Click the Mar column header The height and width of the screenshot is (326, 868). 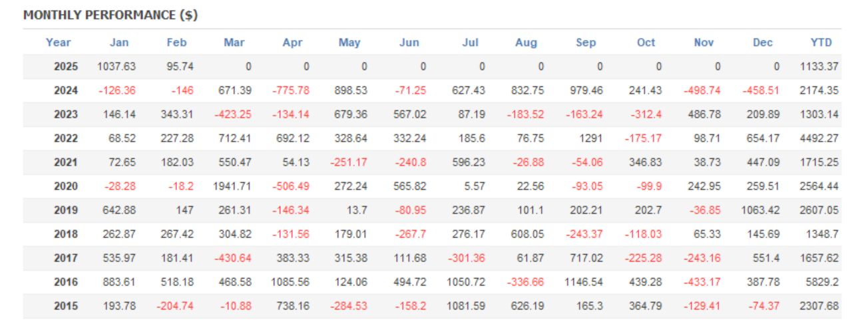pos(234,43)
